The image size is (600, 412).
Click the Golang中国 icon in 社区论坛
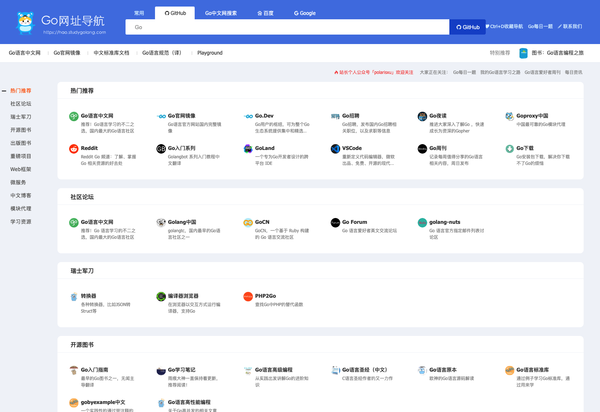click(x=161, y=222)
